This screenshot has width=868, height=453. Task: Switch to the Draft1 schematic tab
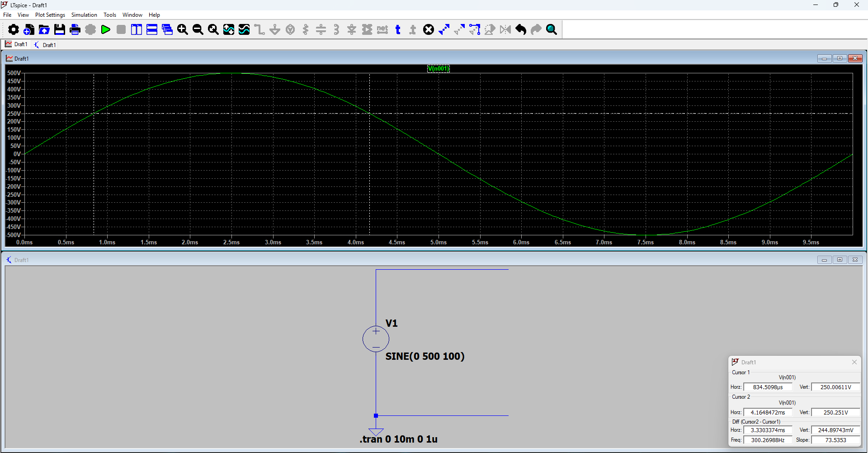45,45
